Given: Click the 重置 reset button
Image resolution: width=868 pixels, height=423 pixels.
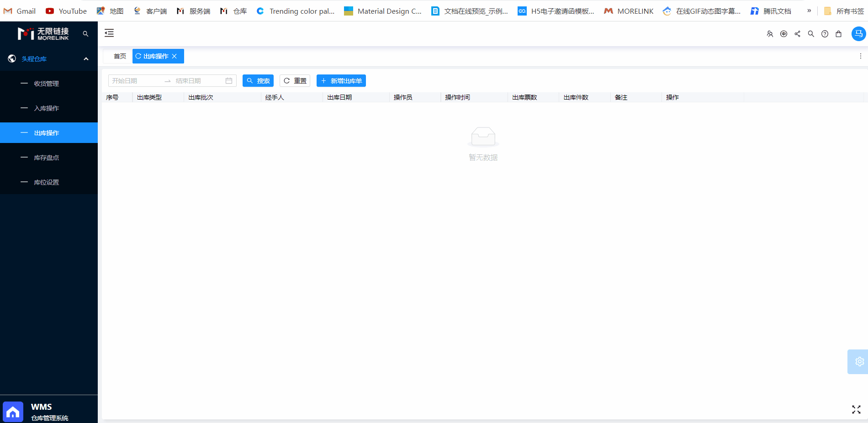Looking at the screenshot, I should [295, 81].
